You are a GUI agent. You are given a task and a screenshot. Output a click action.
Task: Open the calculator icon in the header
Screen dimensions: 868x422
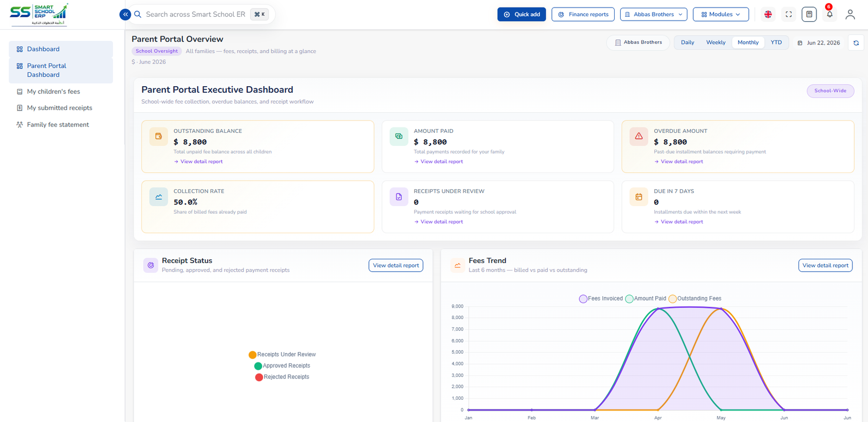click(809, 15)
